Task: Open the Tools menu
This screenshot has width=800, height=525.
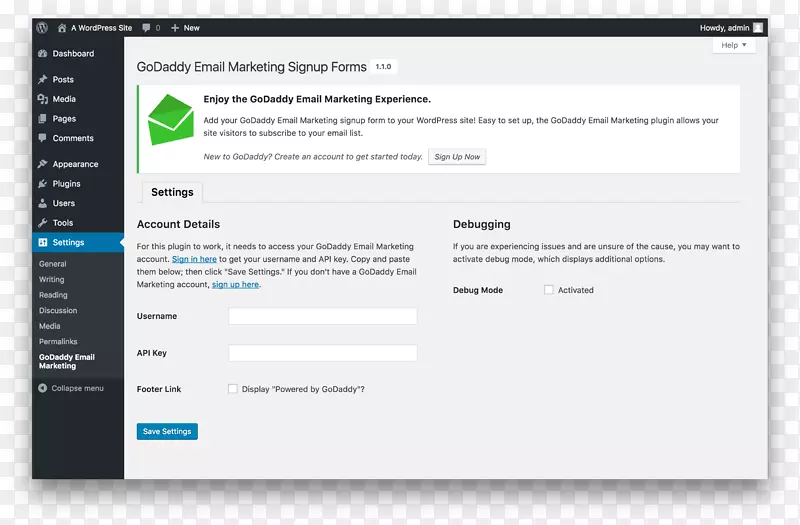Action: [x=78, y=222]
